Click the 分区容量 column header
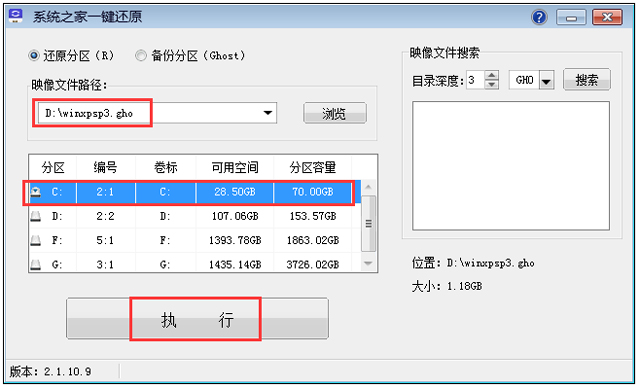Screen dimensions: 640x388 pos(313,167)
